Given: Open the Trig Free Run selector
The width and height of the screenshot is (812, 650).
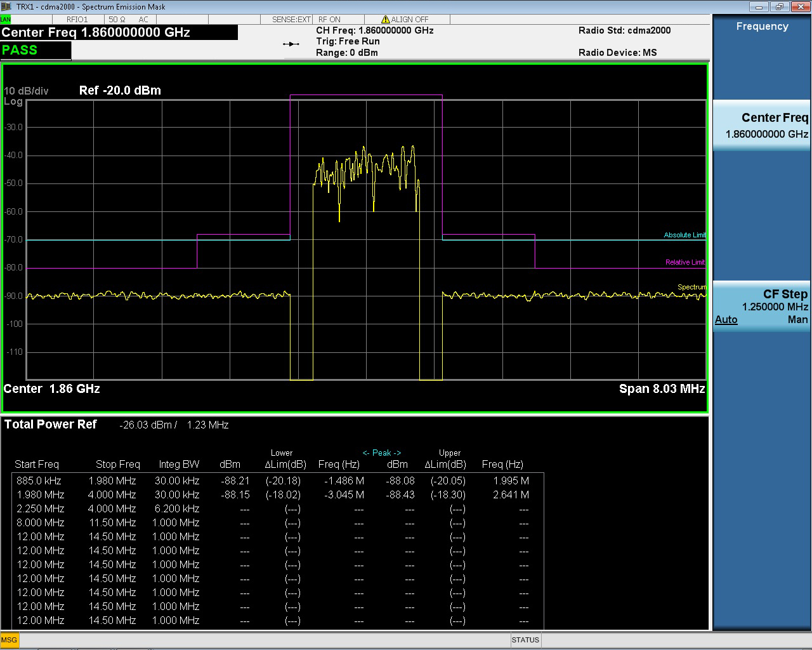Looking at the screenshot, I should (348, 41).
